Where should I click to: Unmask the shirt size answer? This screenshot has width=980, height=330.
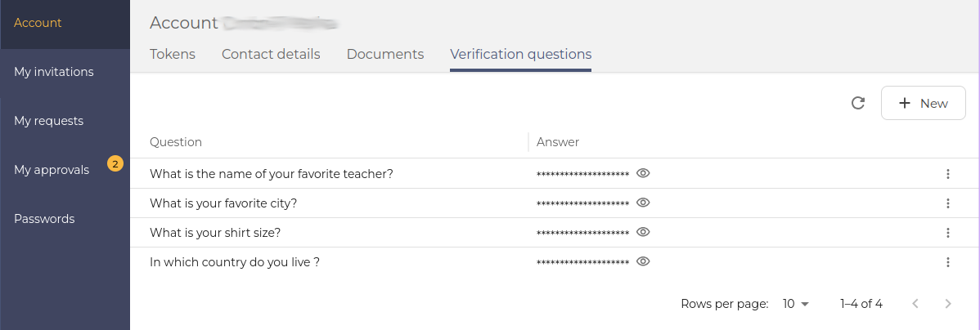[643, 232]
